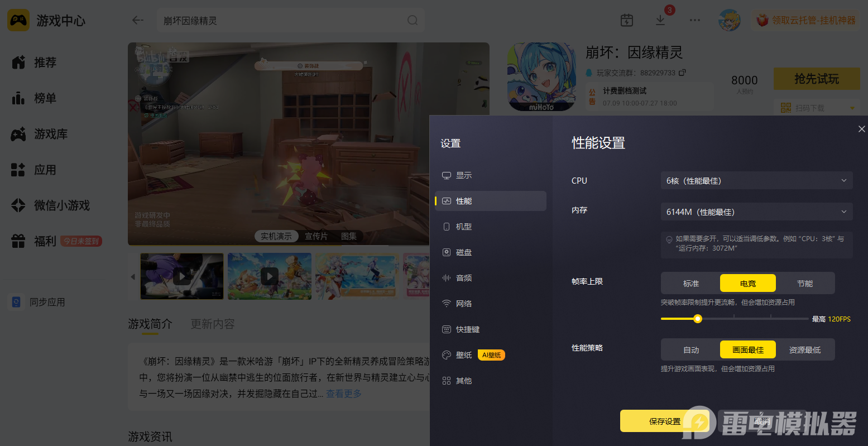Click the FPS limit slider handle
The width and height of the screenshot is (868, 446).
pyautogui.click(x=698, y=319)
